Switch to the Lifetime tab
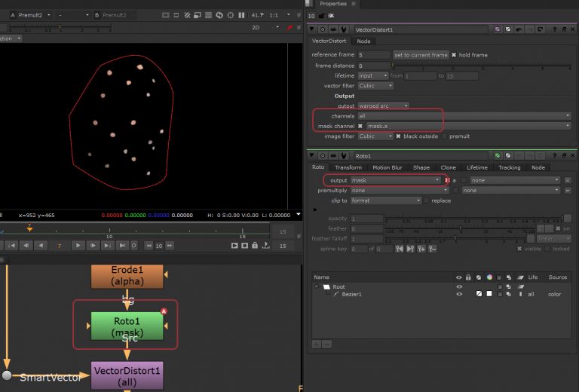Viewport: 579px width, 392px height. pos(477,167)
